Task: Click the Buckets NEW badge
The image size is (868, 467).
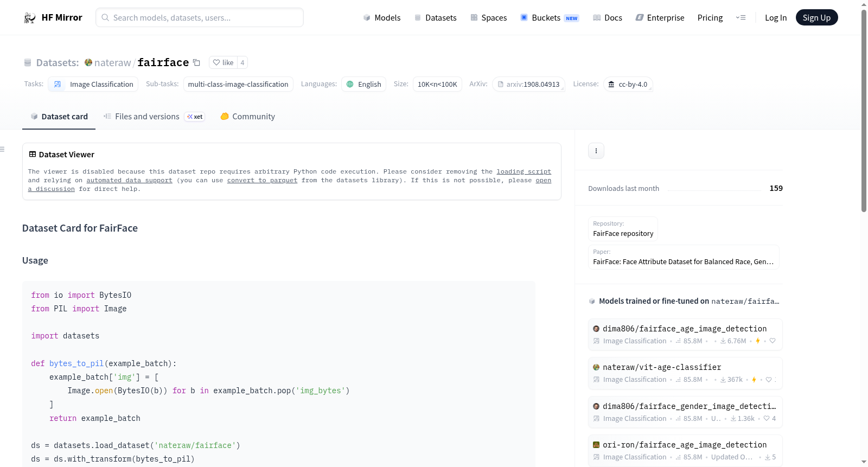Action: (572, 18)
